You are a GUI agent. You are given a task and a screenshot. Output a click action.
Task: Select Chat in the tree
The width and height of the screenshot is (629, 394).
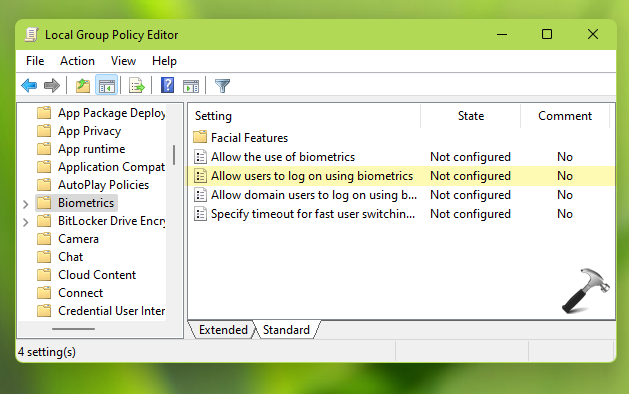point(71,257)
